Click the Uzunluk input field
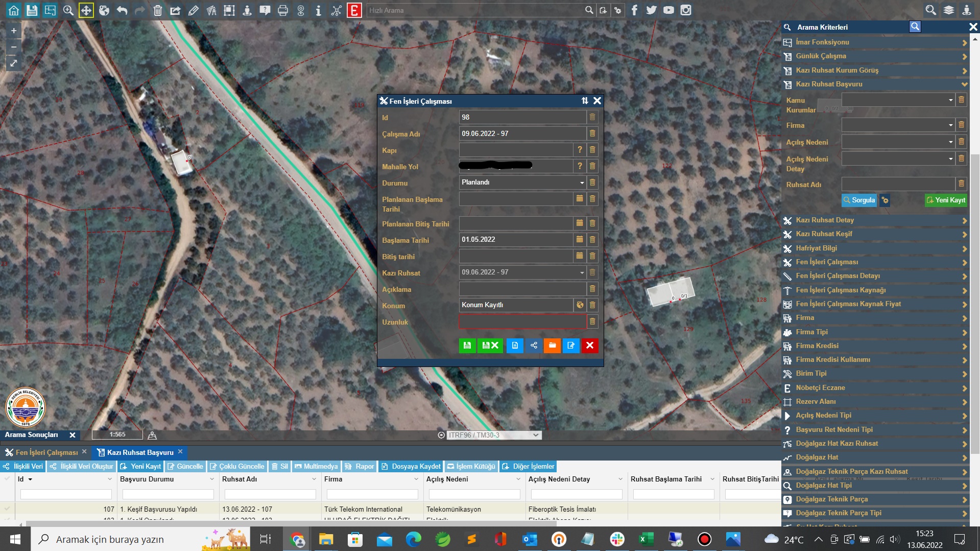 (x=522, y=322)
